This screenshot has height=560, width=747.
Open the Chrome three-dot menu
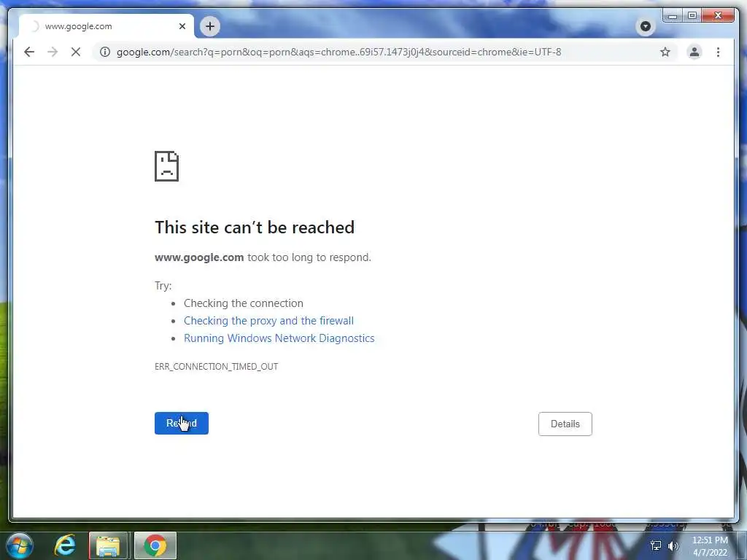(x=718, y=52)
